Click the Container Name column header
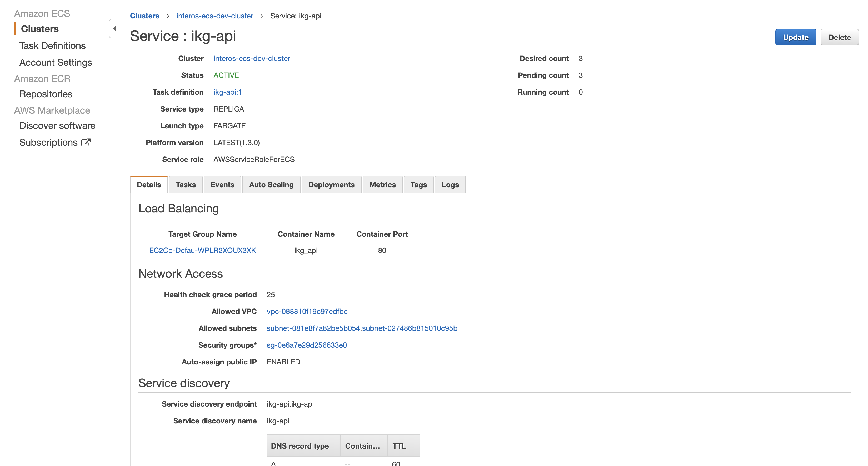The height and width of the screenshot is (466, 868). pyautogui.click(x=306, y=234)
